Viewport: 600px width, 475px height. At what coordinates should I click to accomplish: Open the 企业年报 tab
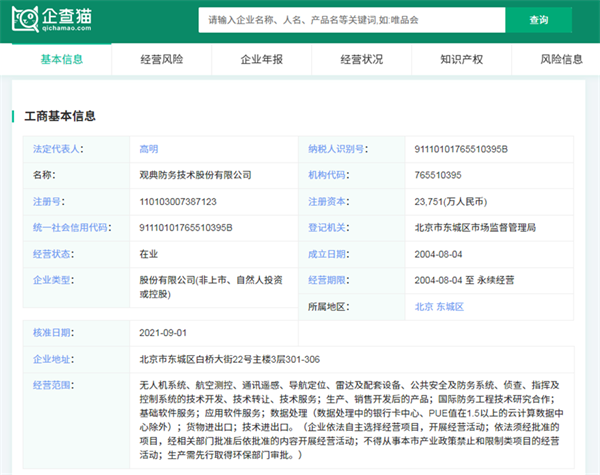point(261,59)
